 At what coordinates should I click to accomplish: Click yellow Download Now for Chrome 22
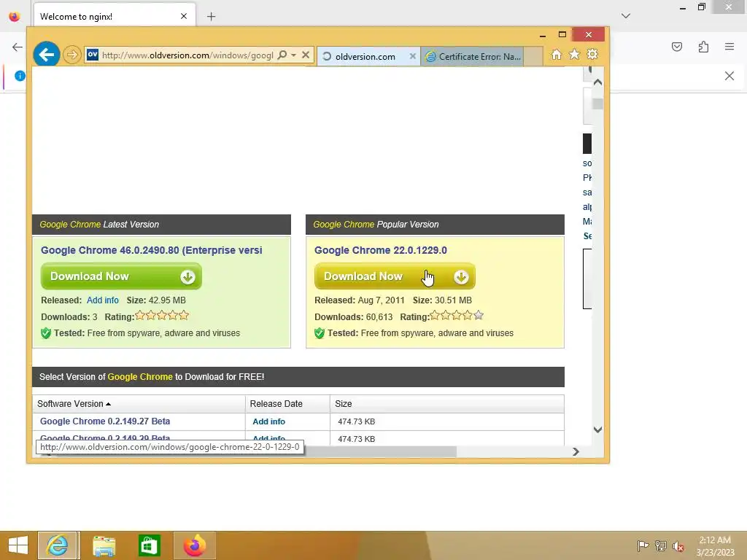395,276
